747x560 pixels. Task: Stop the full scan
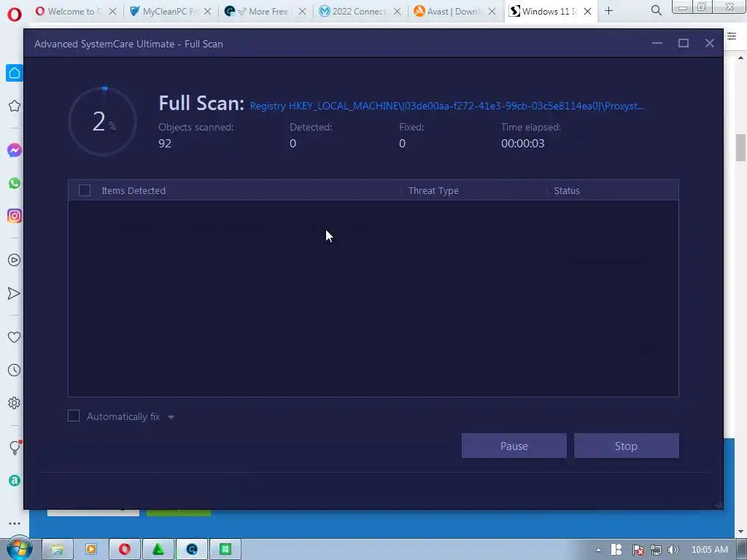click(626, 446)
